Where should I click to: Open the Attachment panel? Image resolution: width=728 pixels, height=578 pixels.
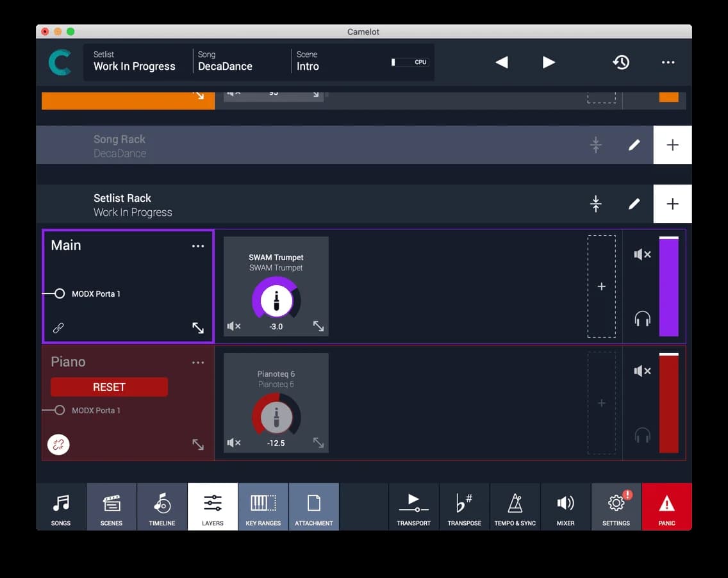[313, 506]
